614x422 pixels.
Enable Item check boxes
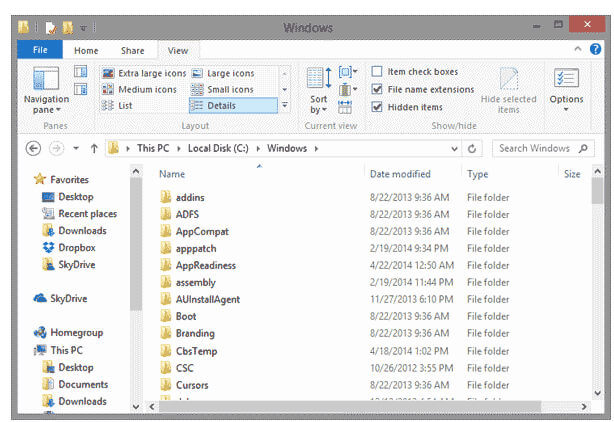point(377,72)
